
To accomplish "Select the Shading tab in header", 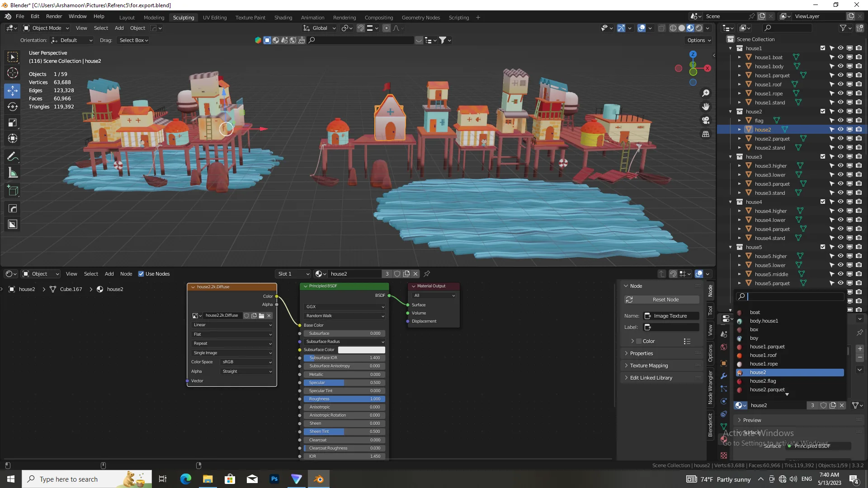I will click(x=283, y=17).
